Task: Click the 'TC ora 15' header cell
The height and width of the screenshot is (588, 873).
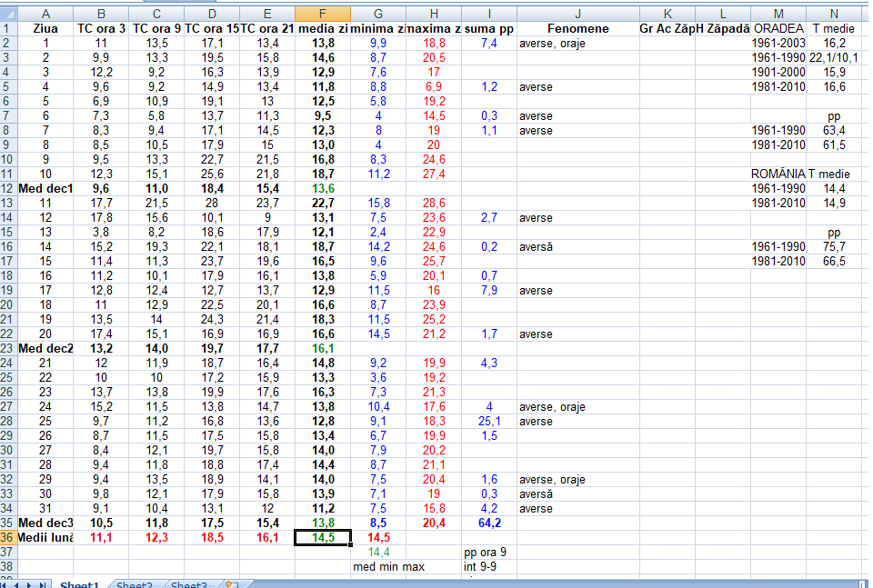Action: pyautogui.click(x=212, y=28)
